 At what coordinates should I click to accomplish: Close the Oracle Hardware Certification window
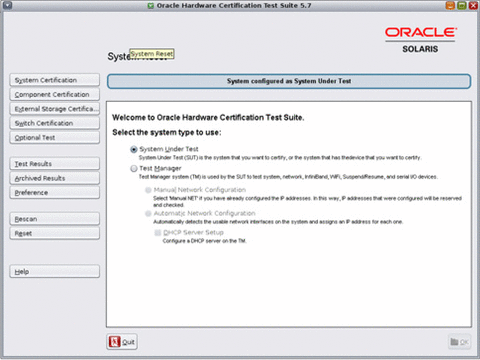pos(473,5)
